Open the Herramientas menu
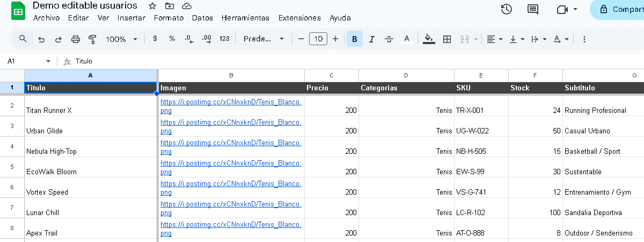Screen dimensions: 644x242 coord(245,18)
